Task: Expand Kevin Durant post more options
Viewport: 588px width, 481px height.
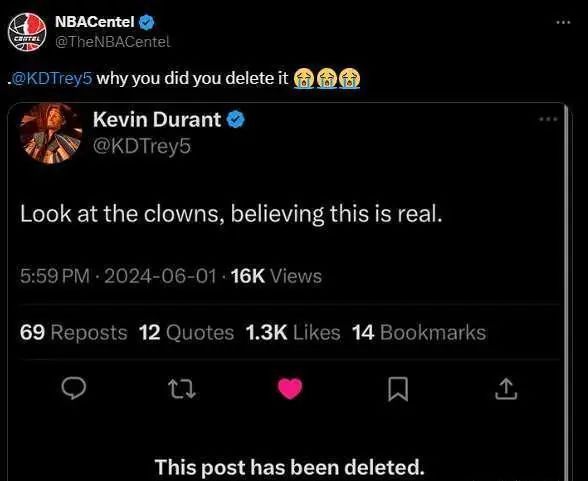Action: tap(548, 120)
